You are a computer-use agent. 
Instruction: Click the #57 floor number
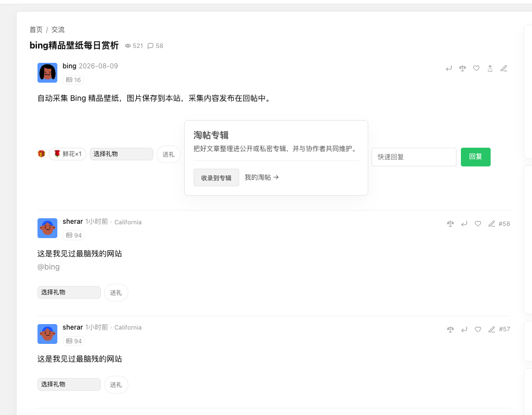[x=504, y=329]
